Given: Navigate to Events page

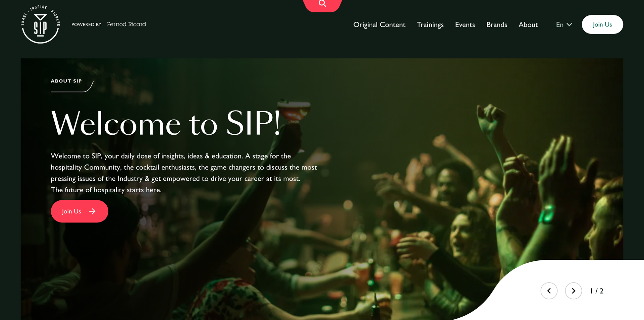Looking at the screenshot, I should pyautogui.click(x=465, y=25).
